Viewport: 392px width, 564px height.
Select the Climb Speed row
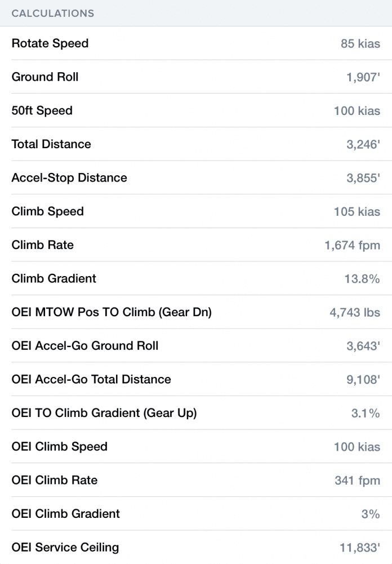[196, 211]
